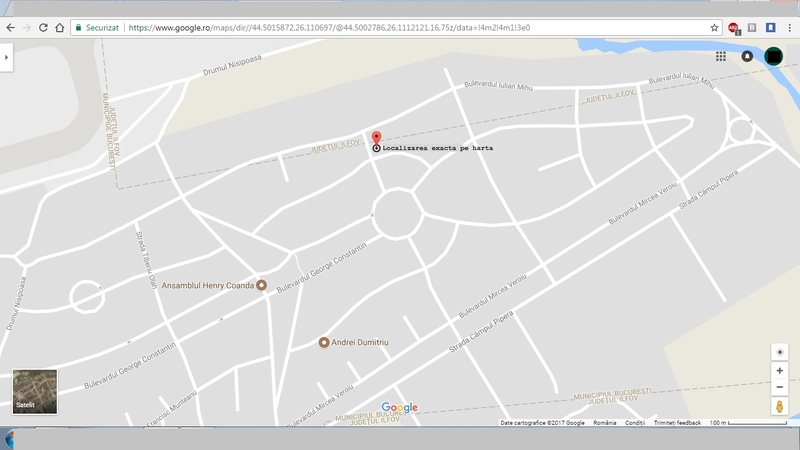This screenshot has height=450, width=800.
Task: Click the red location pin marker
Action: pos(376,138)
